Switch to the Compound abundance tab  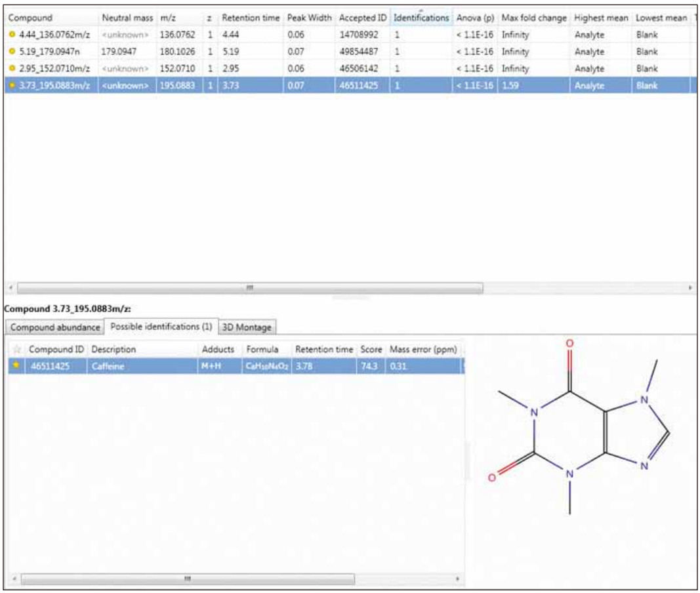(x=56, y=327)
